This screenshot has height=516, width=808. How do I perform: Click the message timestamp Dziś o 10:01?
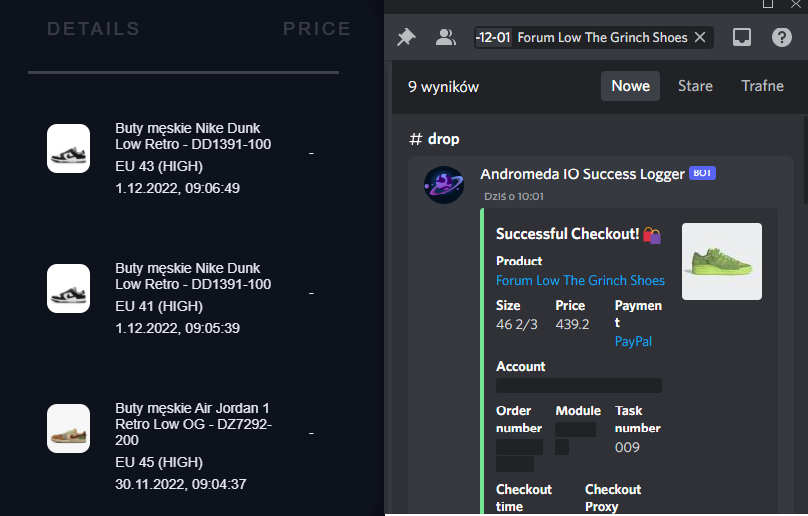point(514,196)
